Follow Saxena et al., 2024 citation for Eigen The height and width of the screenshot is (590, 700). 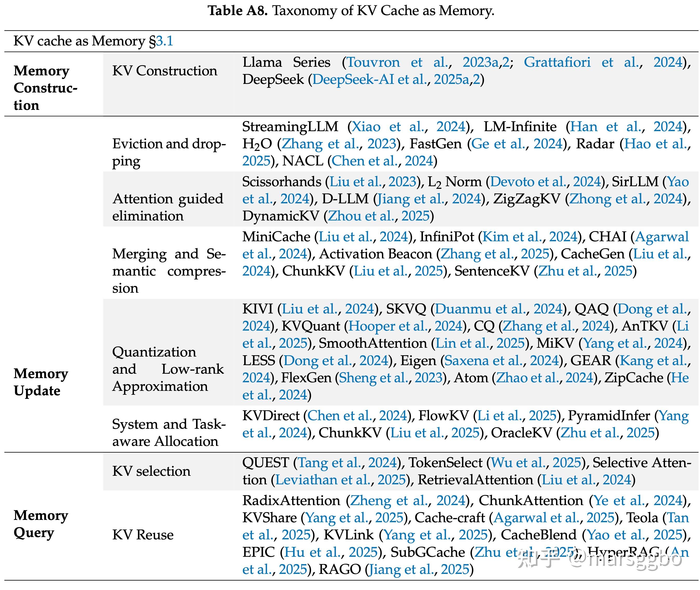[501, 361]
